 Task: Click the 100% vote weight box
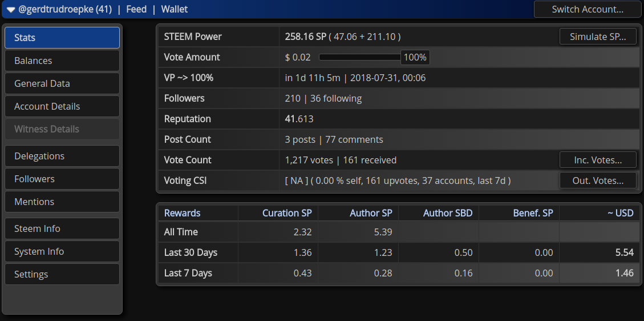pyautogui.click(x=415, y=57)
